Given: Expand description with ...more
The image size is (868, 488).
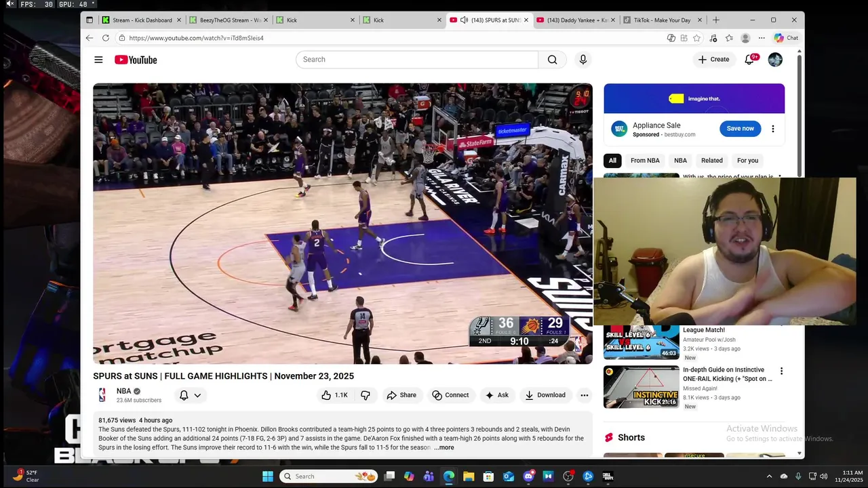Looking at the screenshot, I should [444, 447].
